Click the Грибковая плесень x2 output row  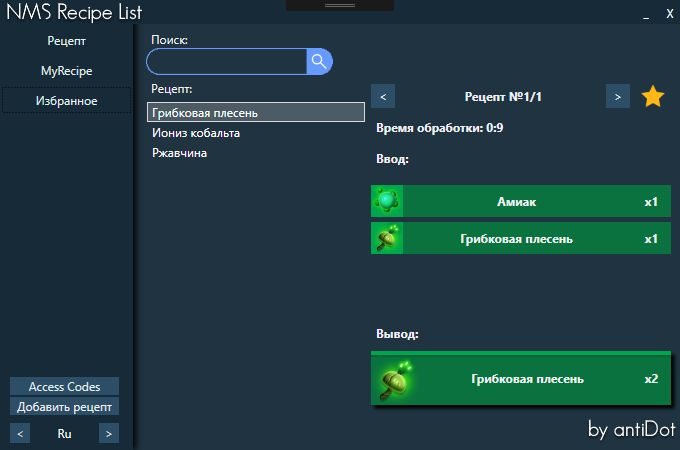[x=521, y=378]
